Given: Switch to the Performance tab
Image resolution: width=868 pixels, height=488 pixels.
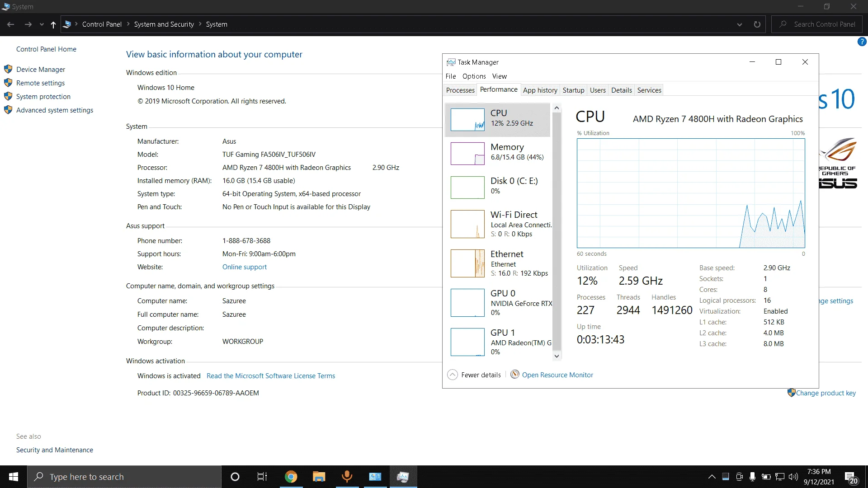Looking at the screenshot, I should point(499,89).
